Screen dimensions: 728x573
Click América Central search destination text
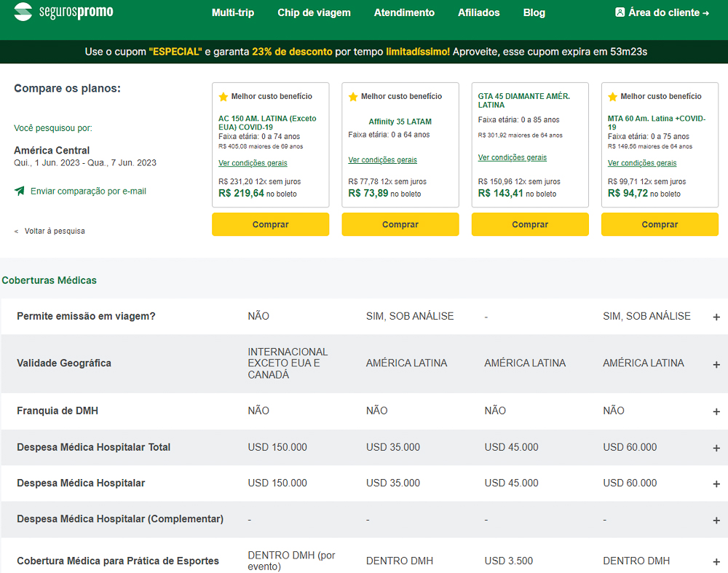pyautogui.click(x=52, y=151)
